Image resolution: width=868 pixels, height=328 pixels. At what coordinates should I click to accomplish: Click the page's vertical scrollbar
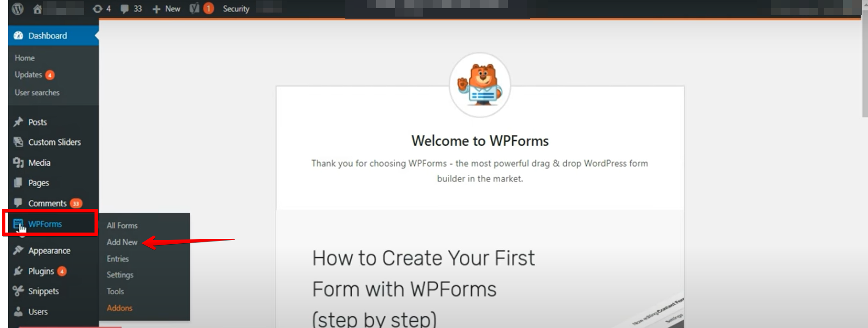(864, 67)
